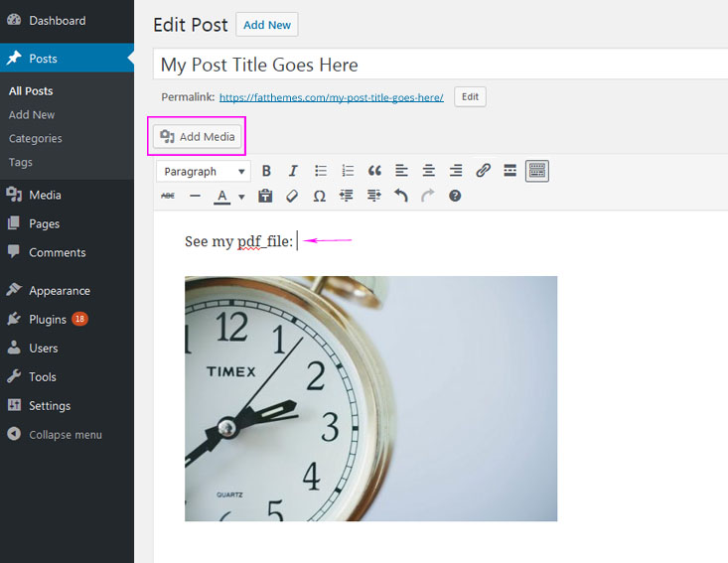
Task: Edit the permalink with Edit button
Action: coord(470,96)
